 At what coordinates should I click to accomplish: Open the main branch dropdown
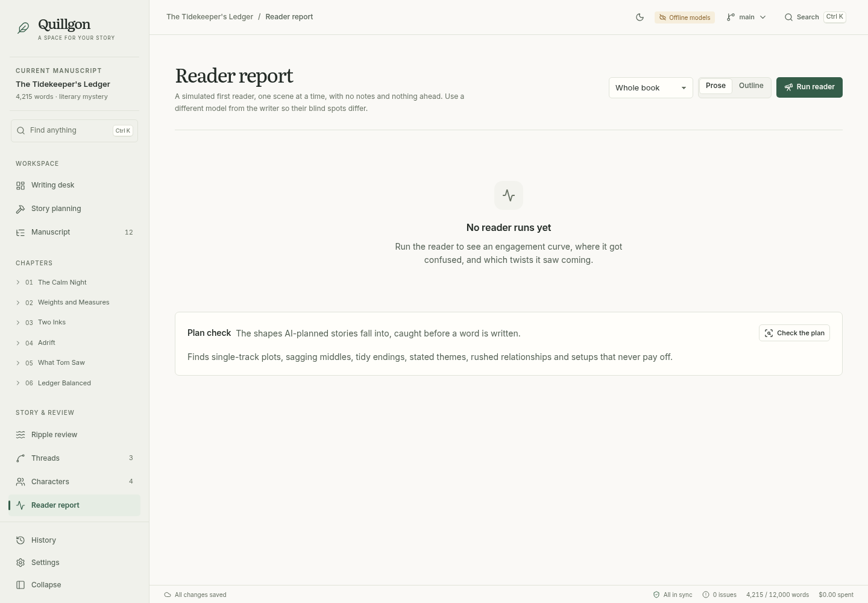[x=746, y=17]
